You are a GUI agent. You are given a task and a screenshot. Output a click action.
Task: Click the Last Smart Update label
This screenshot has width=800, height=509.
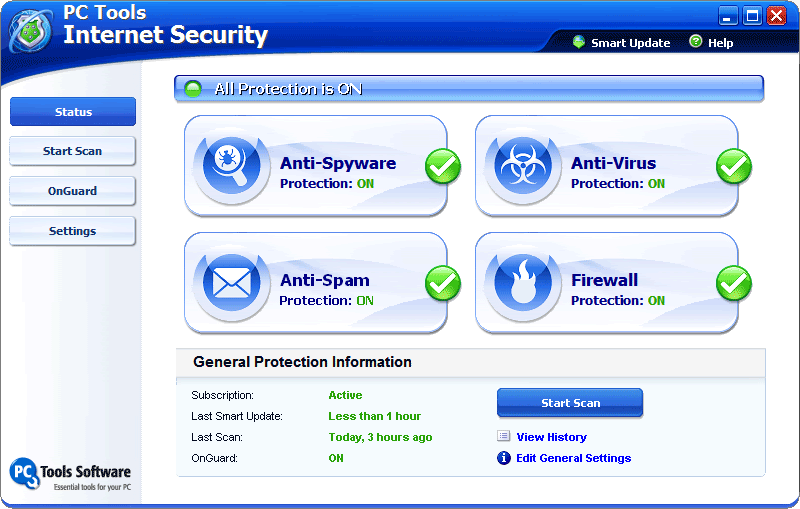237,416
